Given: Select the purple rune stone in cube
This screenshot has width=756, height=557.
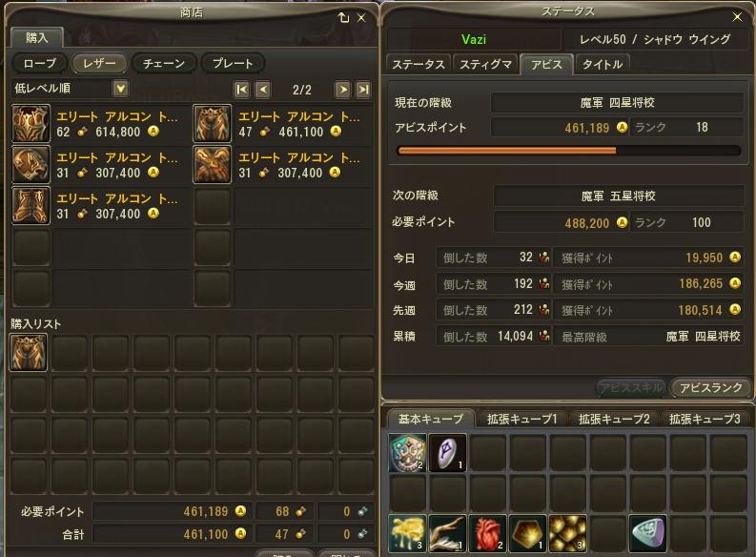Looking at the screenshot, I should 447,452.
